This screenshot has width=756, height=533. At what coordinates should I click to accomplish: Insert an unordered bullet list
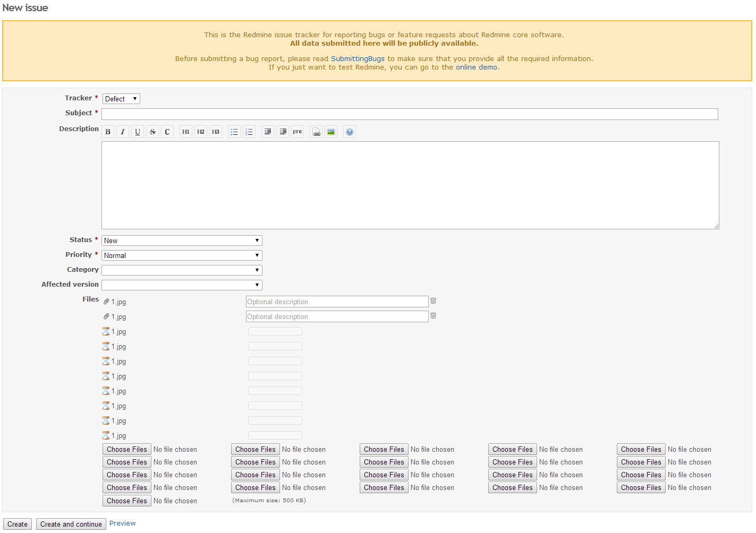[x=234, y=132]
